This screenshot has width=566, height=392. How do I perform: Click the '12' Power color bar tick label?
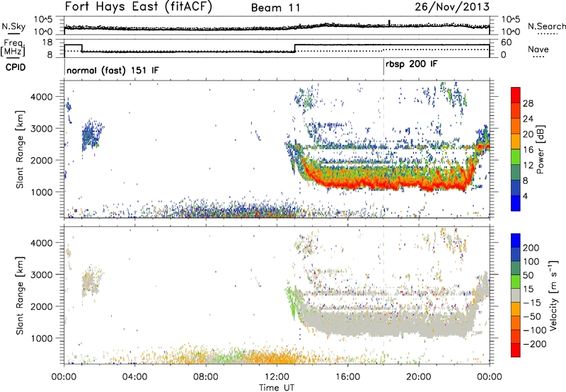(528, 165)
